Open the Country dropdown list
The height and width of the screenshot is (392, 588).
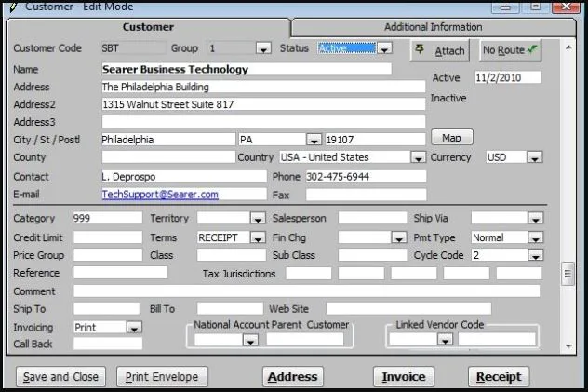pyautogui.click(x=418, y=157)
